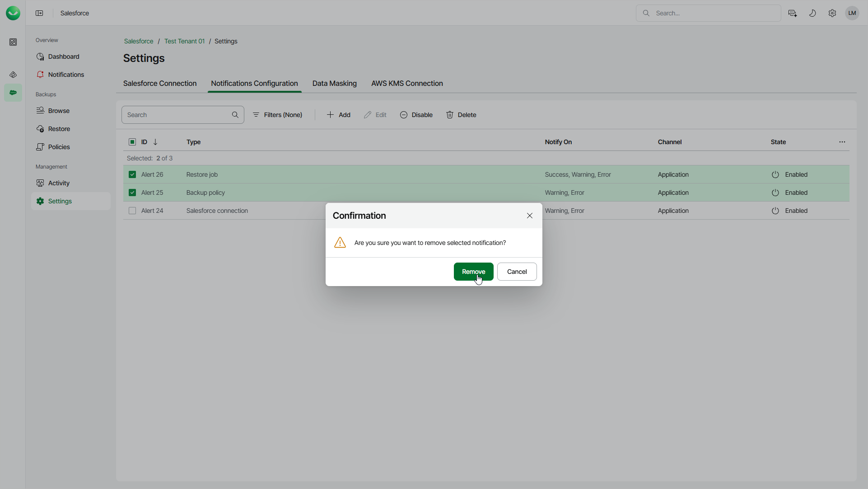
Task: Open the Filters (None) dropdown
Action: pyautogui.click(x=278, y=115)
